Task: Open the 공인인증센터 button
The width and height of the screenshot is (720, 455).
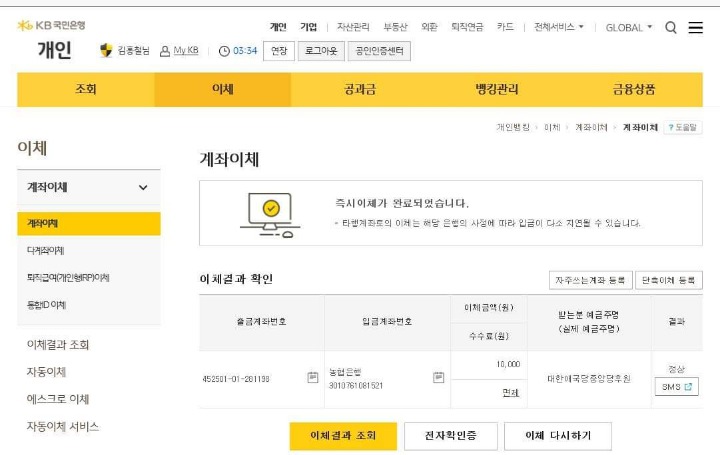Action: (x=379, y=51)
